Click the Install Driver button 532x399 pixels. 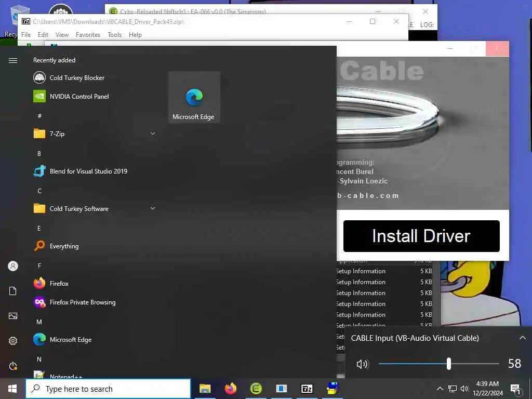coord(421,236)
